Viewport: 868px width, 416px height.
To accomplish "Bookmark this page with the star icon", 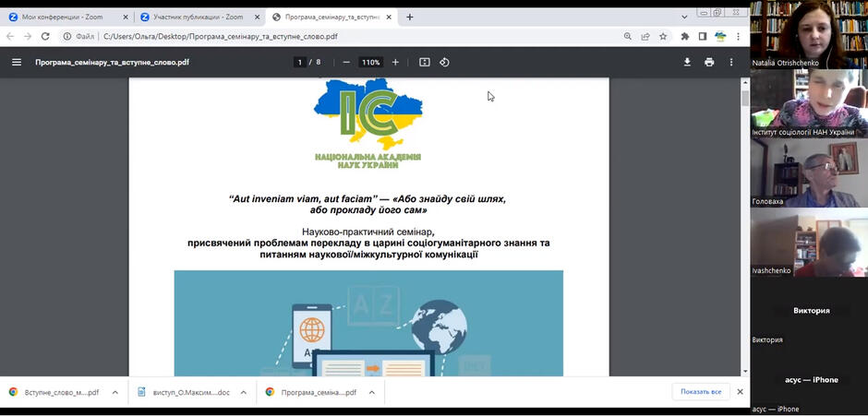I will tap(663, 37).
